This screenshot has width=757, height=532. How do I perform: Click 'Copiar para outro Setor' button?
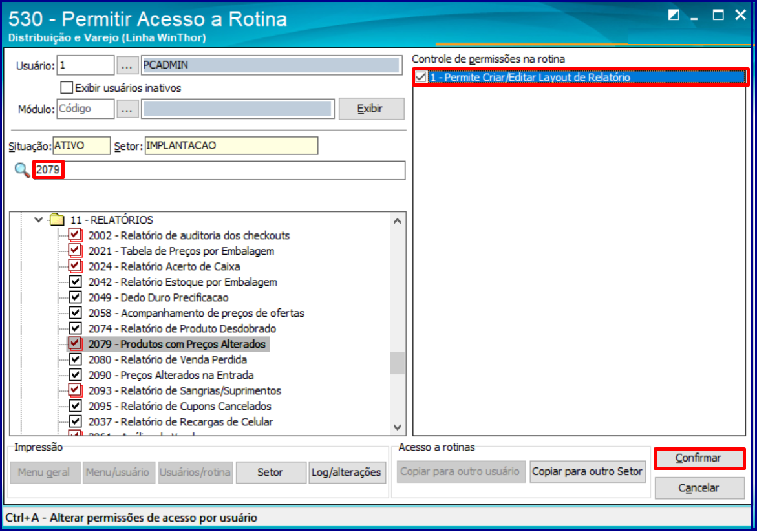coord(588,472)
